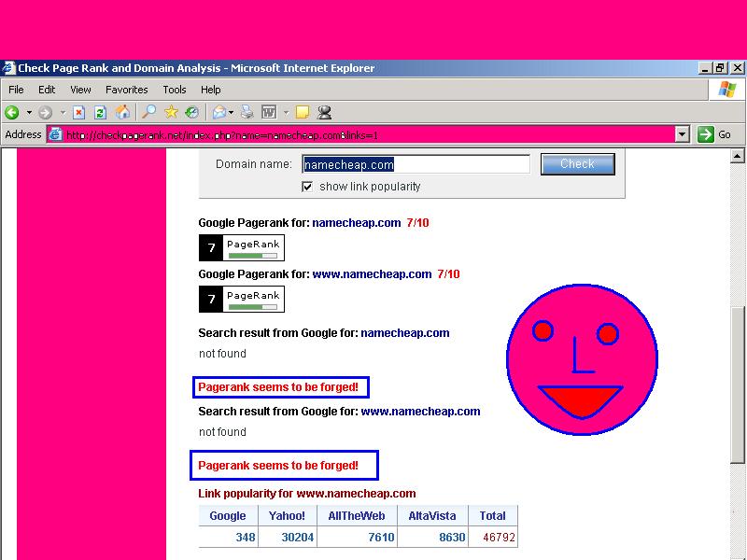Image resolution: width=747 pixels, height=560 pixels.
Task: Follow the first namecheap.com Pagerank link
Action: pyautogui.click(x=357, y=223)
